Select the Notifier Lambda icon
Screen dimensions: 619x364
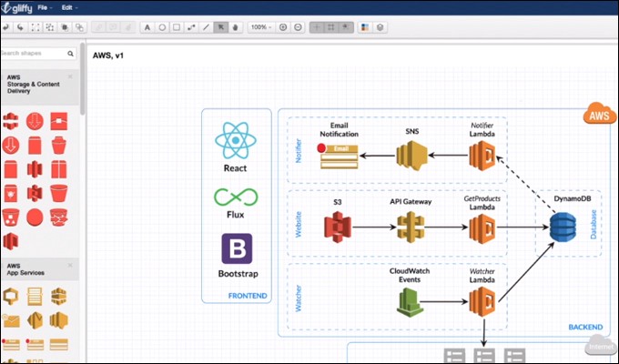[482, 156]
